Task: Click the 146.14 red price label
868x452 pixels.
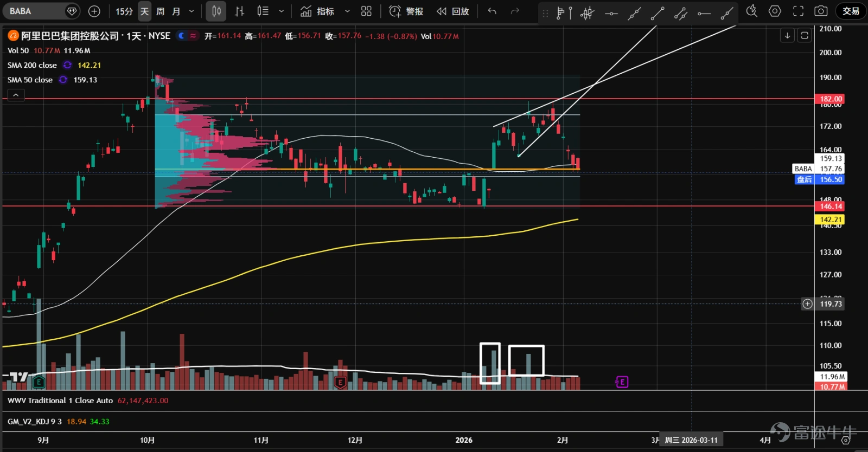Action: click(830, 206)
